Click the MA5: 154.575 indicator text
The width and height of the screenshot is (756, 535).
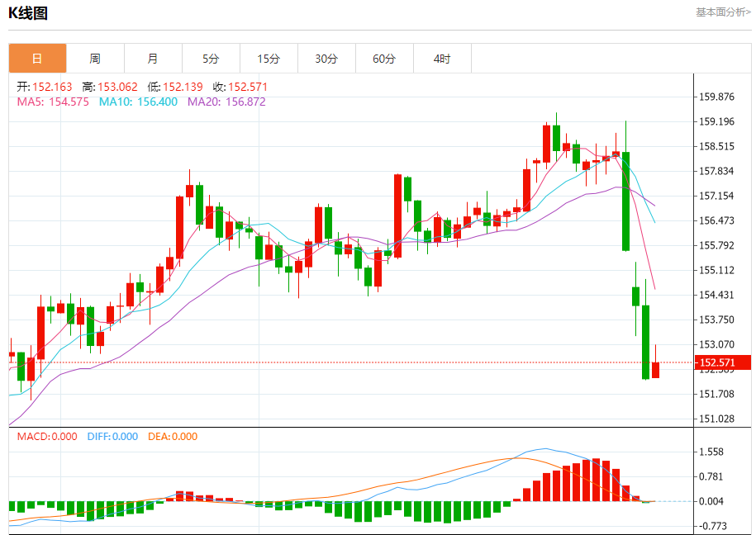(x=53, y=102)
